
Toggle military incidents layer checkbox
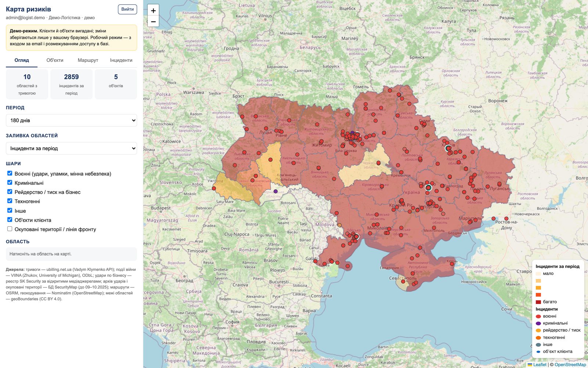10,173
